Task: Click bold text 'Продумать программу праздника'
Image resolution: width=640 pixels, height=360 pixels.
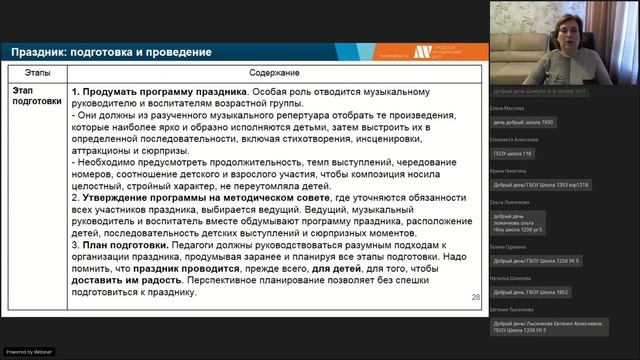Action: (164, 92)
